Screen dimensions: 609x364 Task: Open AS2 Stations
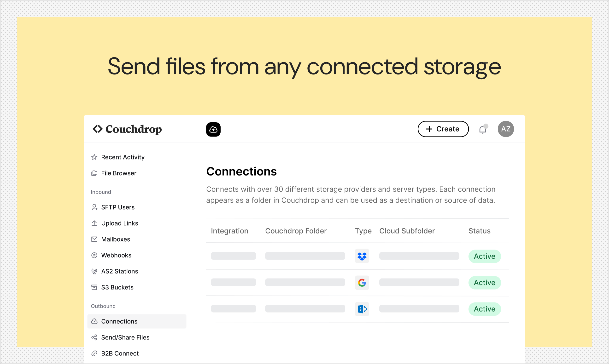click(x=120, y=271)
